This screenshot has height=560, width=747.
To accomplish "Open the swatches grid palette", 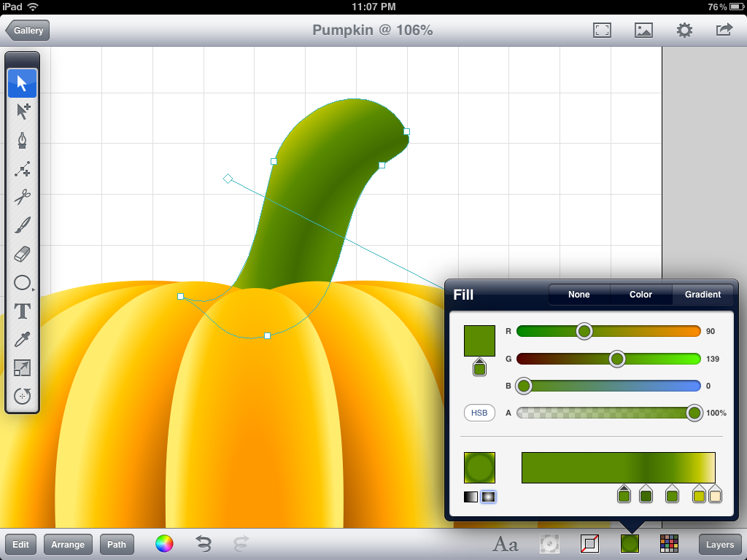I will [x=670, y=544].
